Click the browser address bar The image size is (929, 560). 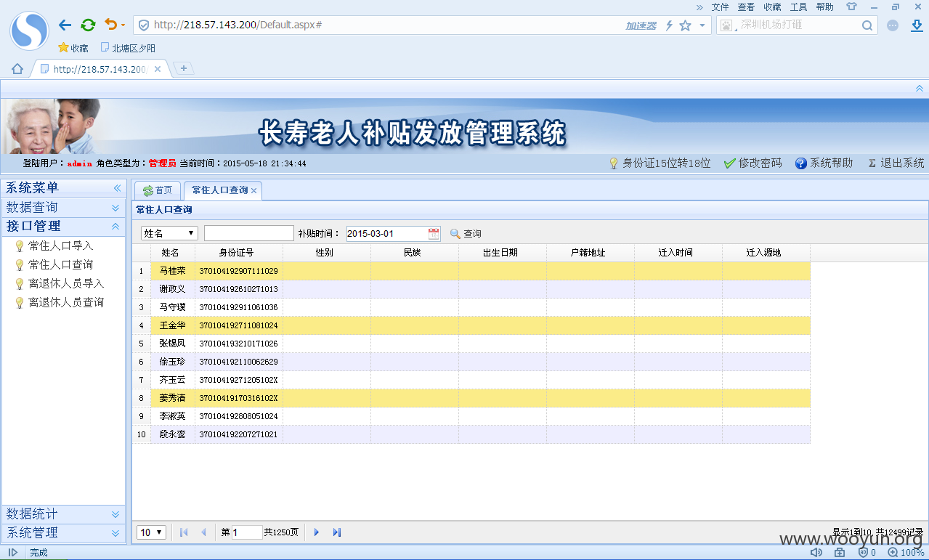[x=378, y=25]
